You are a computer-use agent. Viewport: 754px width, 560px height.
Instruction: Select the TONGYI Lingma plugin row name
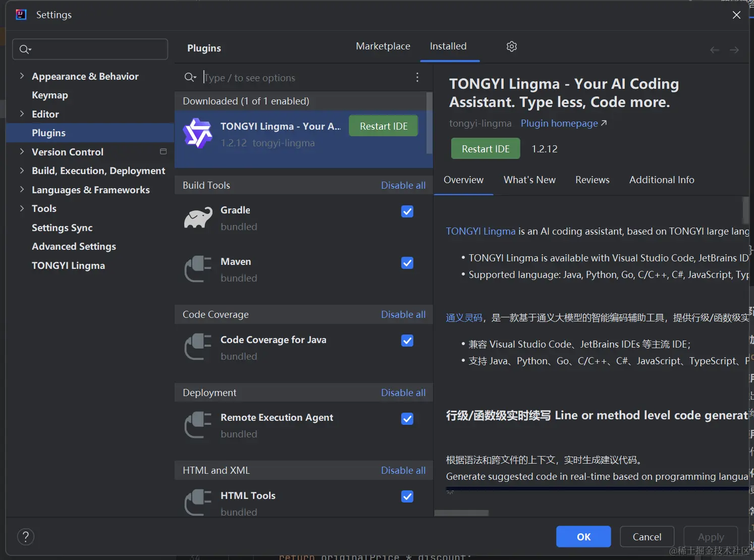coord(281,126)
